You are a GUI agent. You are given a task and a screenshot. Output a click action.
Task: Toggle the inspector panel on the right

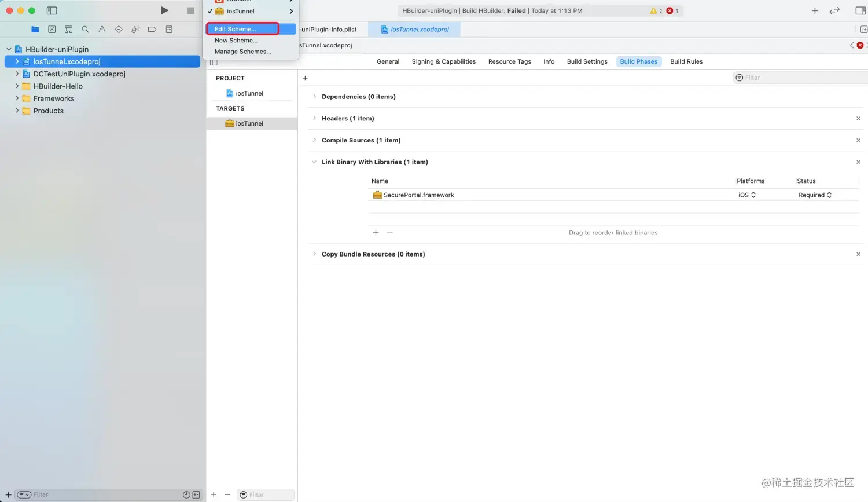(x=860, y=10)
